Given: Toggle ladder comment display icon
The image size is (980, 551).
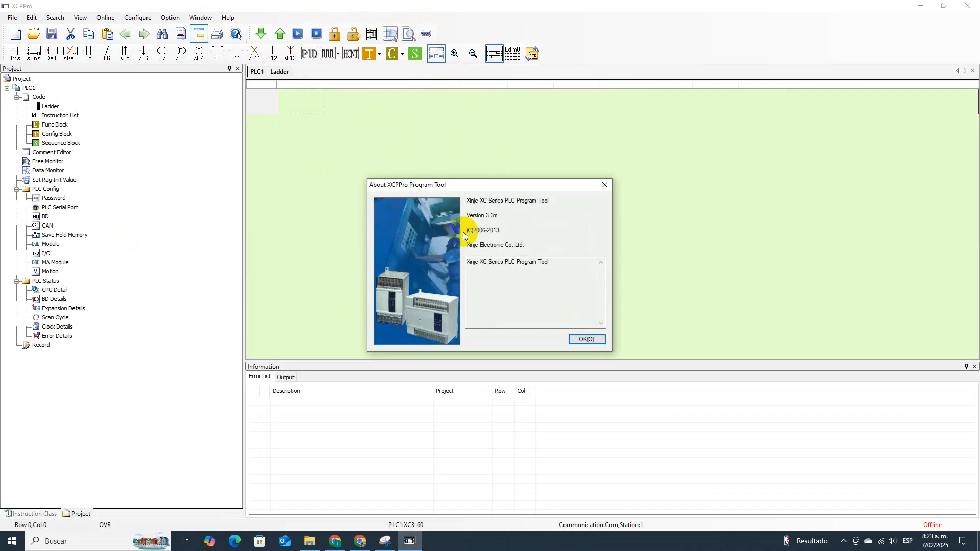Looking at the screenshot, I should coord(494,54).
